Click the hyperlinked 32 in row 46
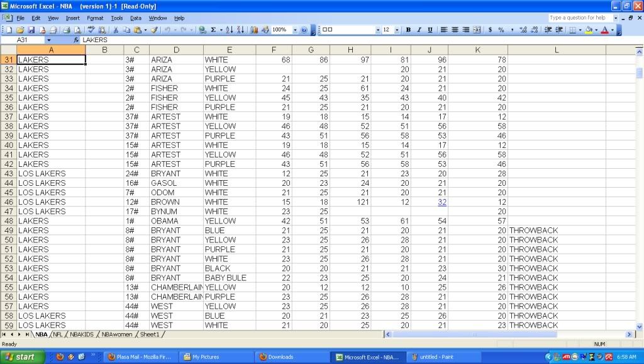The image size is (644, 364). coord(442,202)
